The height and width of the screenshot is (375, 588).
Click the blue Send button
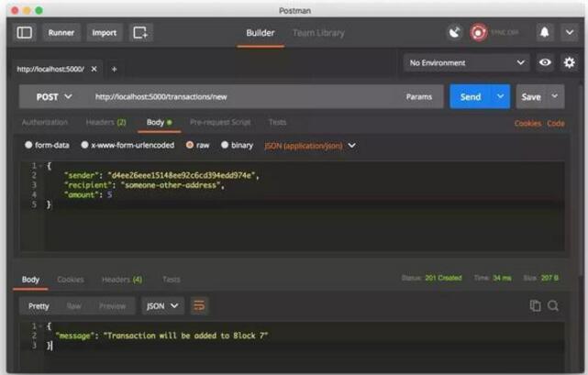(x=470, y=97)
